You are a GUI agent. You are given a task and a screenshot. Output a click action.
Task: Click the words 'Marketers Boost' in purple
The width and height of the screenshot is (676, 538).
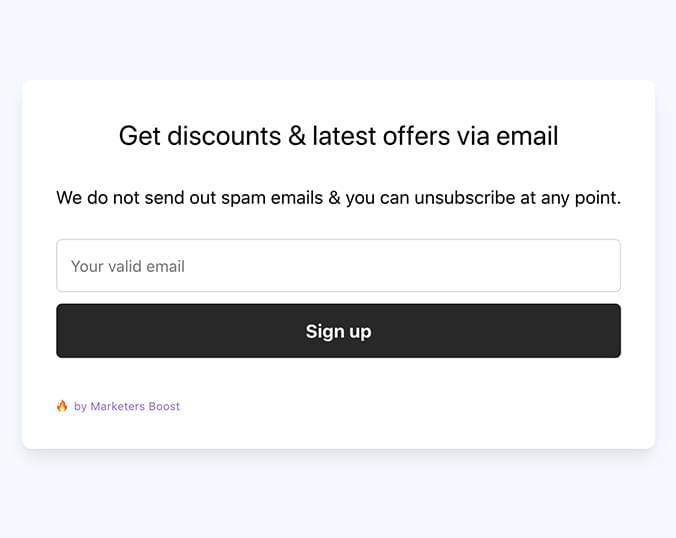coord(135,407)
